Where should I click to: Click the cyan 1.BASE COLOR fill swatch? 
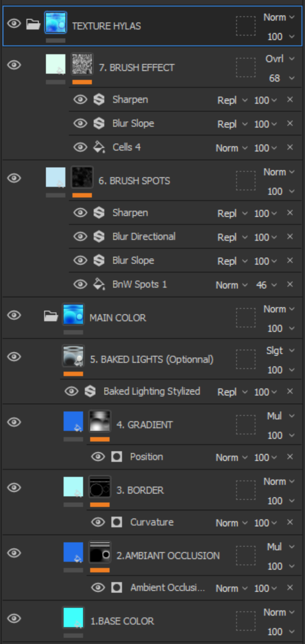point(73,617)
